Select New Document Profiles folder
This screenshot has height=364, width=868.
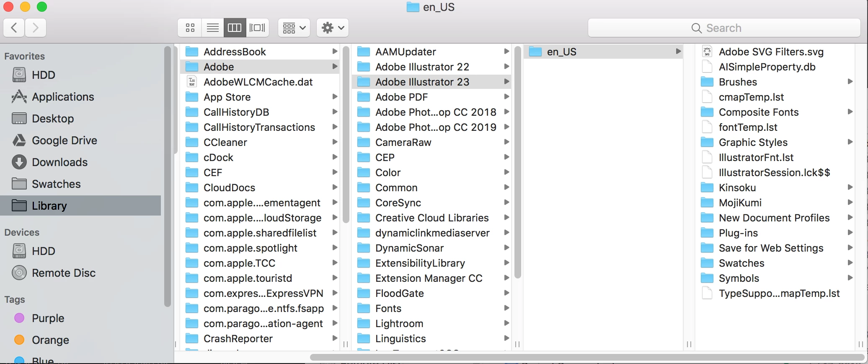[775, 218]
